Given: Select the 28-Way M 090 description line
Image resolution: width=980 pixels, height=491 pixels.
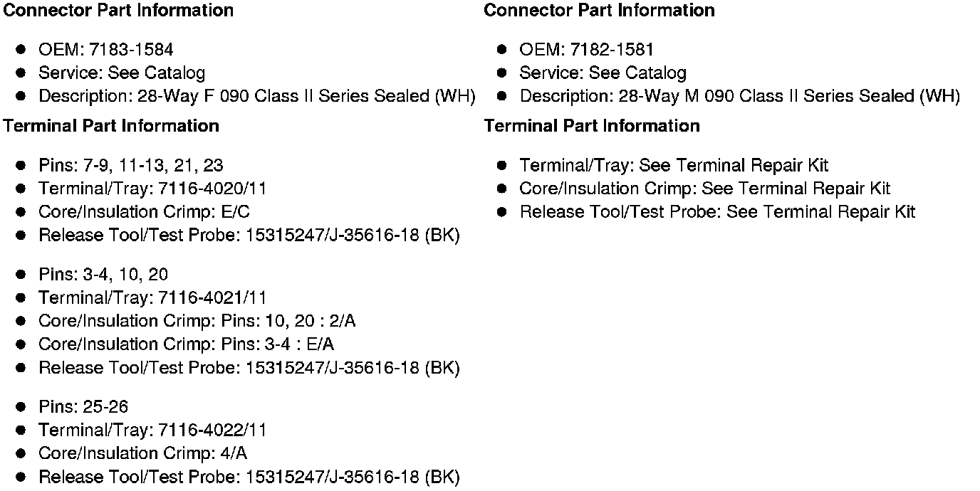Looking at the screenshot, I should click(x=739, y=96).
